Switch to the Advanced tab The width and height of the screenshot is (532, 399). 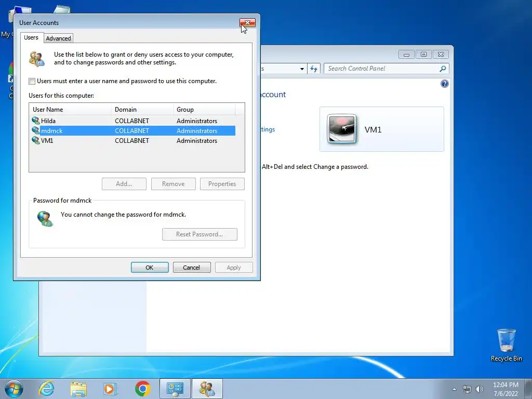click(x=58, y=38)
